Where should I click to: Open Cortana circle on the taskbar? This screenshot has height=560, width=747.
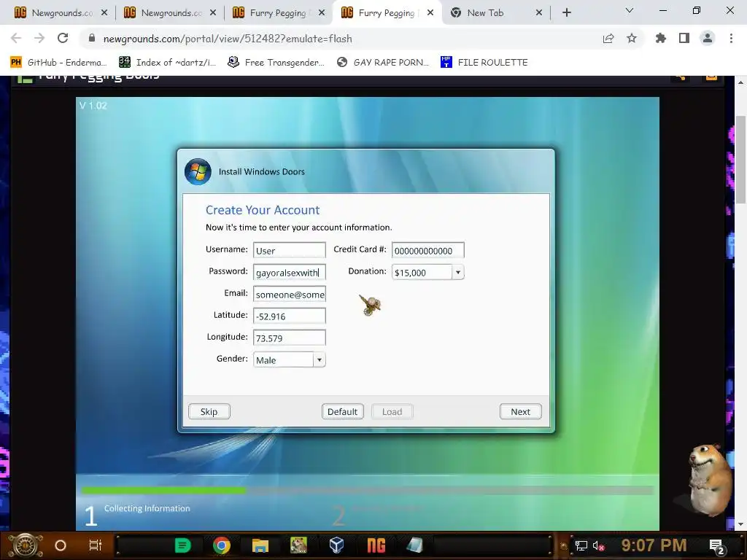click(x=61, y=545)
